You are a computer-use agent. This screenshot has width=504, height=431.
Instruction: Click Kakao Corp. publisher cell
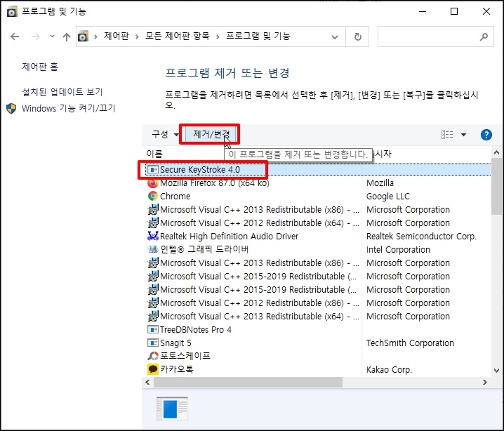pos(389,370)
